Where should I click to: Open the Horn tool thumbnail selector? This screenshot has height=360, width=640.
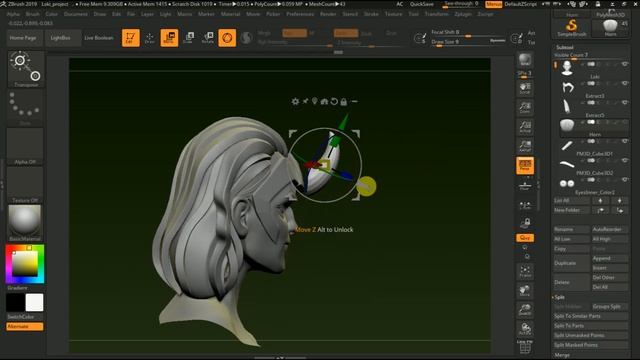pos(611,28)
